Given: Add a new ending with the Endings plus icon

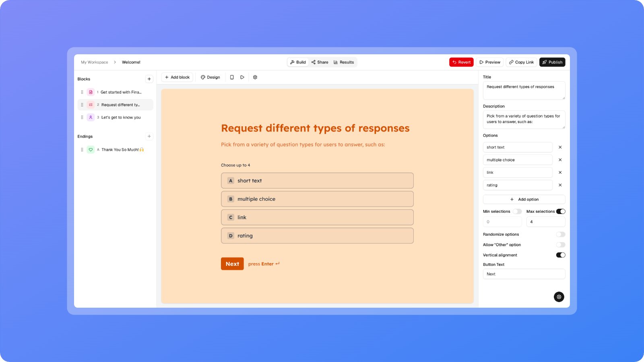Looking at the screenshot, I should click(149, 136).
